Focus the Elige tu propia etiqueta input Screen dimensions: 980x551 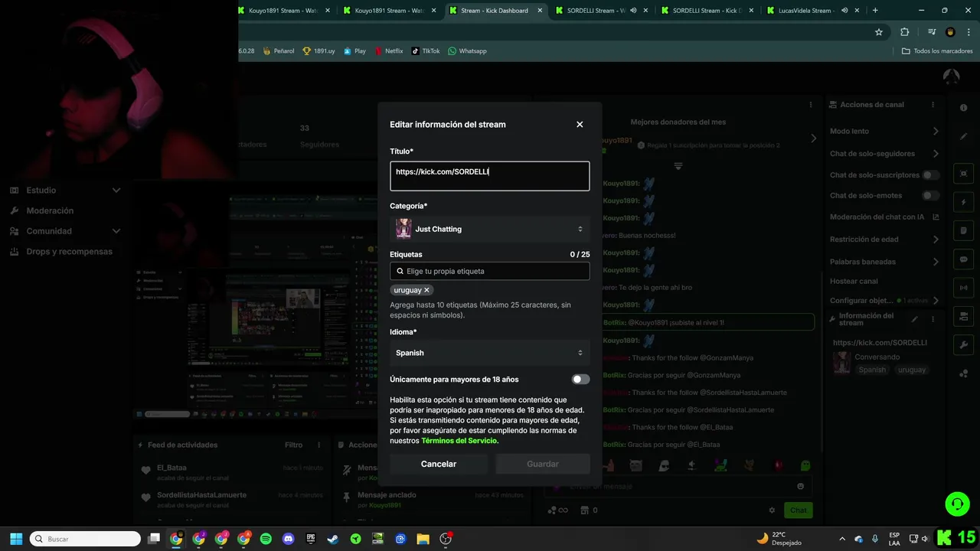490,271
